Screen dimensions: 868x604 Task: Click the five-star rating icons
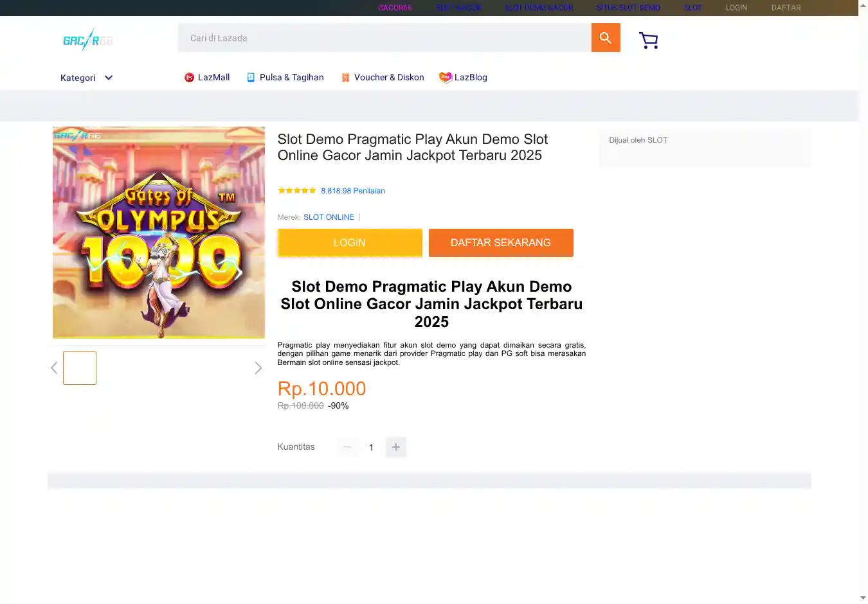296,191
